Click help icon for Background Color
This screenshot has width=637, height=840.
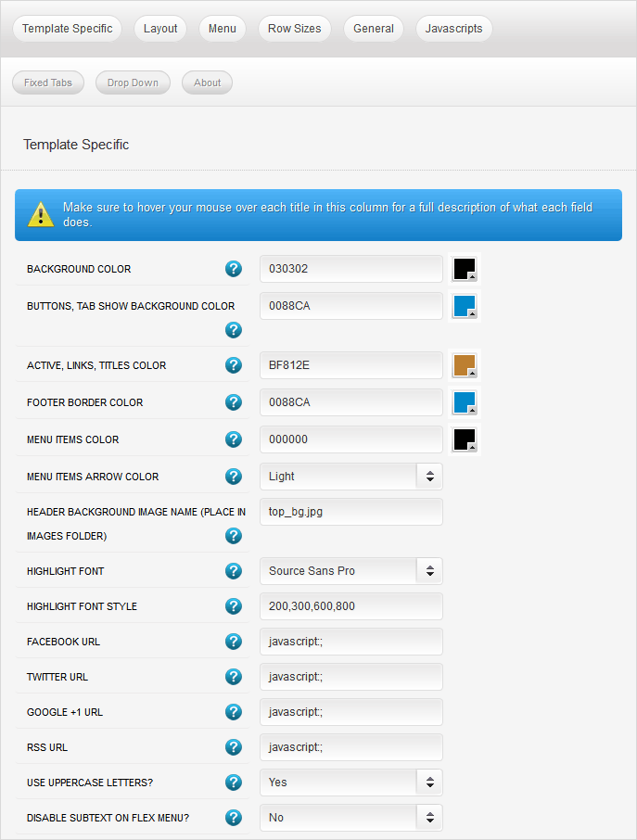pos(234,269)
